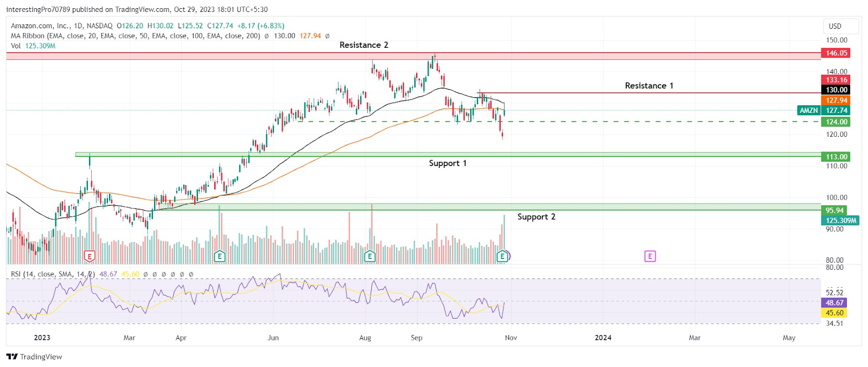Click the green 124.00 price label

point(836,122)
